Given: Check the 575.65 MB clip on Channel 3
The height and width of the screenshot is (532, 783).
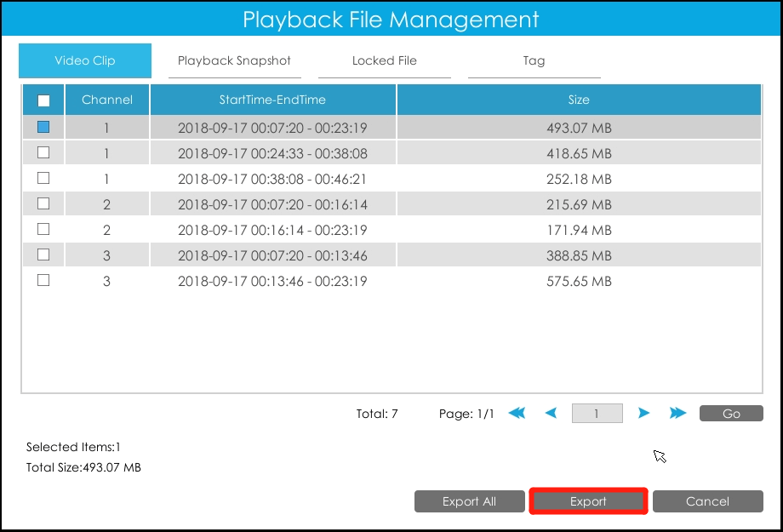Looking at the screenshot, I should point(43,280).
